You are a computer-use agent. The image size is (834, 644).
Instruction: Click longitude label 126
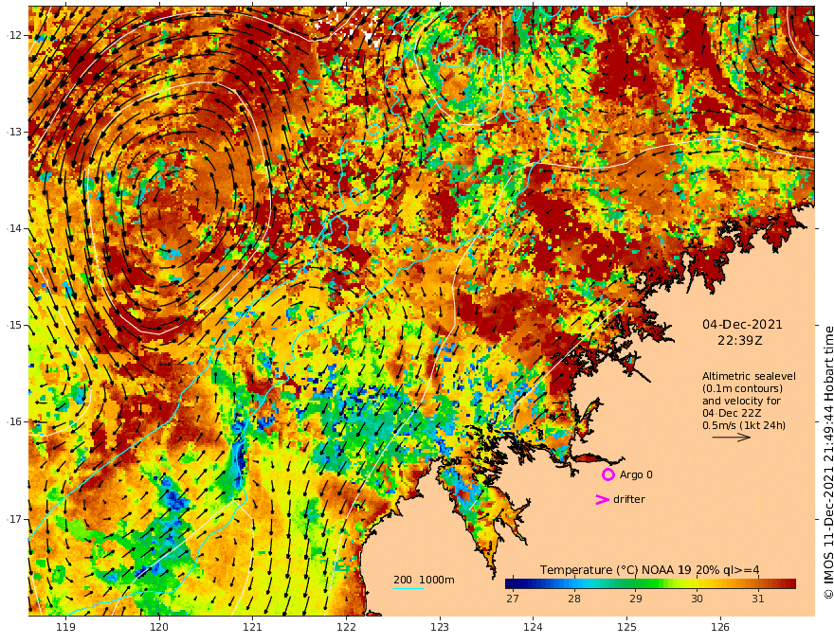[720, 627]
